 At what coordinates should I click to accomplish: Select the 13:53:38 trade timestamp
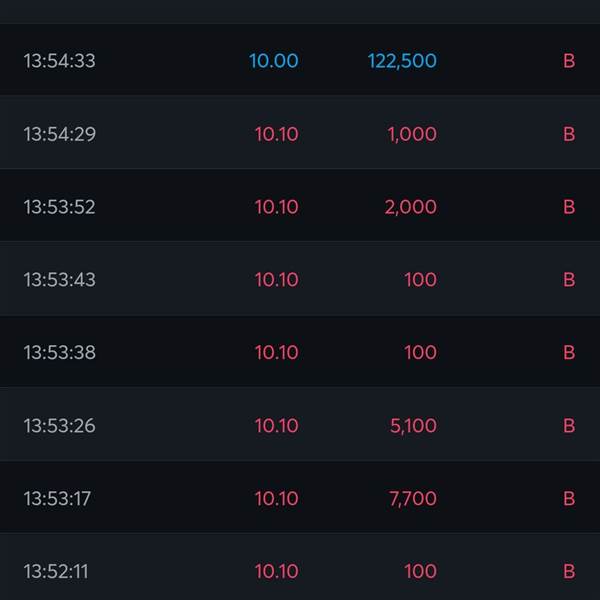tap(60, 353)
